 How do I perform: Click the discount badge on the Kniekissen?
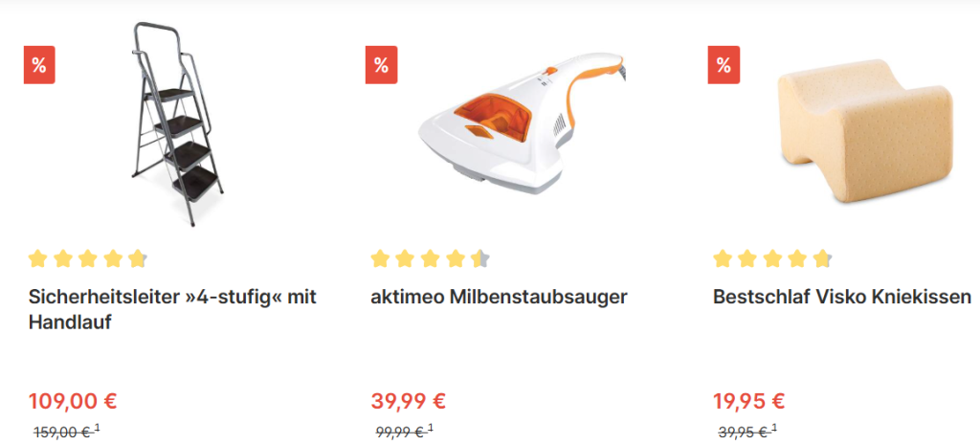(x=724, y=64)
